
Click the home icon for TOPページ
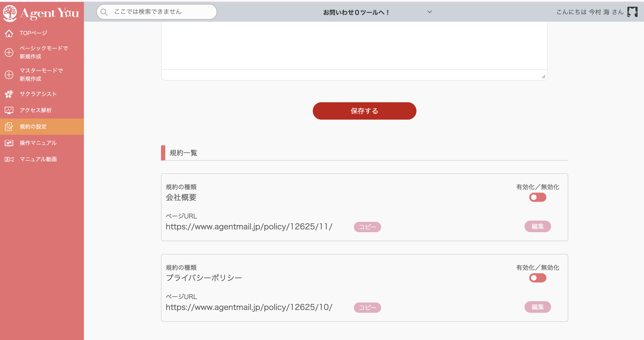(9, 33)
